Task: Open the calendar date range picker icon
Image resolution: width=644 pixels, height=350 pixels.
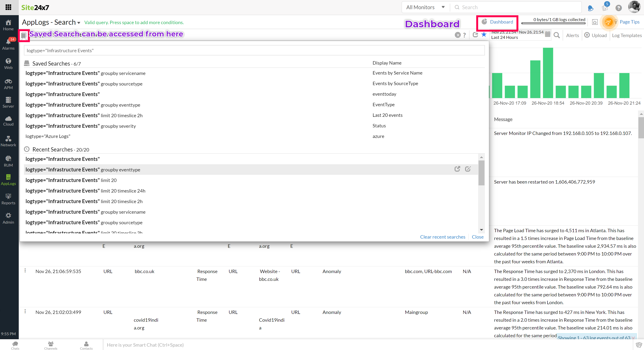Action: 547,34
